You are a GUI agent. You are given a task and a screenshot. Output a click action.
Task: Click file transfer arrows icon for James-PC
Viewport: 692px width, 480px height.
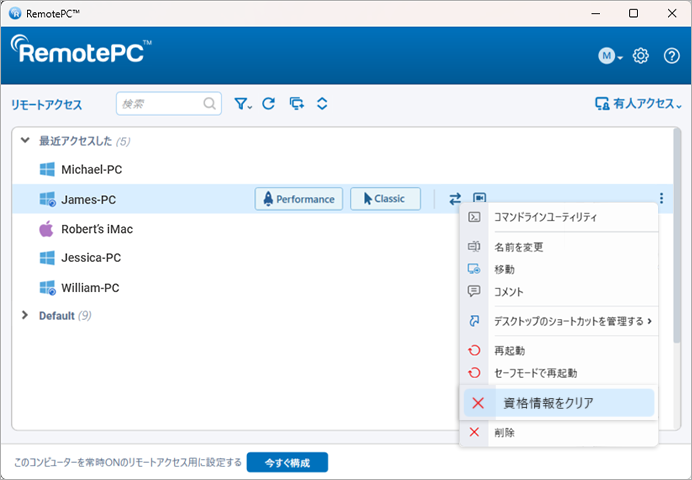pyautogui.click(x=455, y=199)
